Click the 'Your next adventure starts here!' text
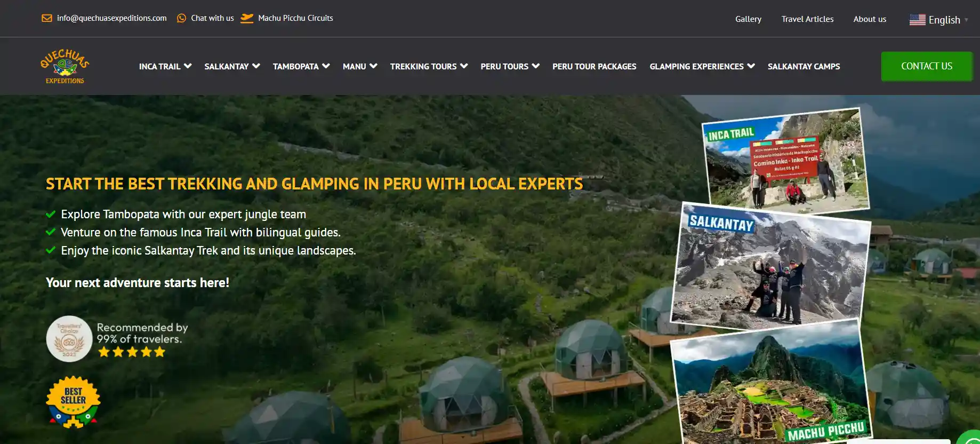 tap(138, 283)
